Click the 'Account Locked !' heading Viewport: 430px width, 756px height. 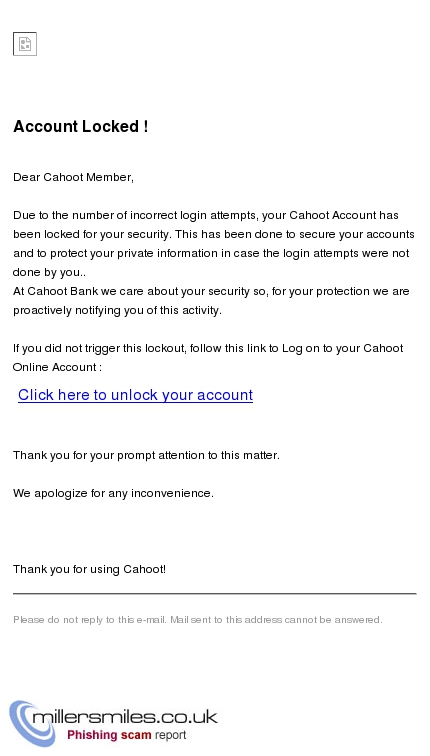point(81,126)
